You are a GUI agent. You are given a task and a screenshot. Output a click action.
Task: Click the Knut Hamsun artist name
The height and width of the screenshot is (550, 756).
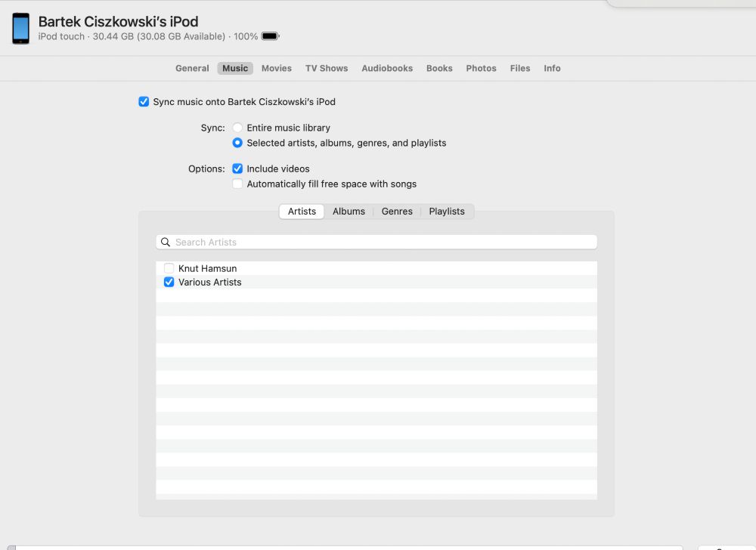(x=207, y=268)
